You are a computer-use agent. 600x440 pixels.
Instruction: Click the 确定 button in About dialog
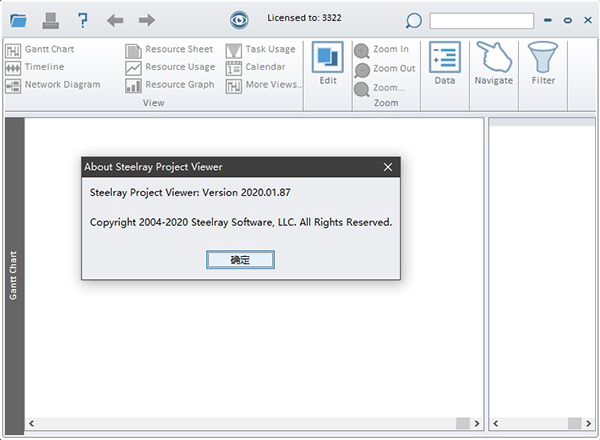pos(240,260)
